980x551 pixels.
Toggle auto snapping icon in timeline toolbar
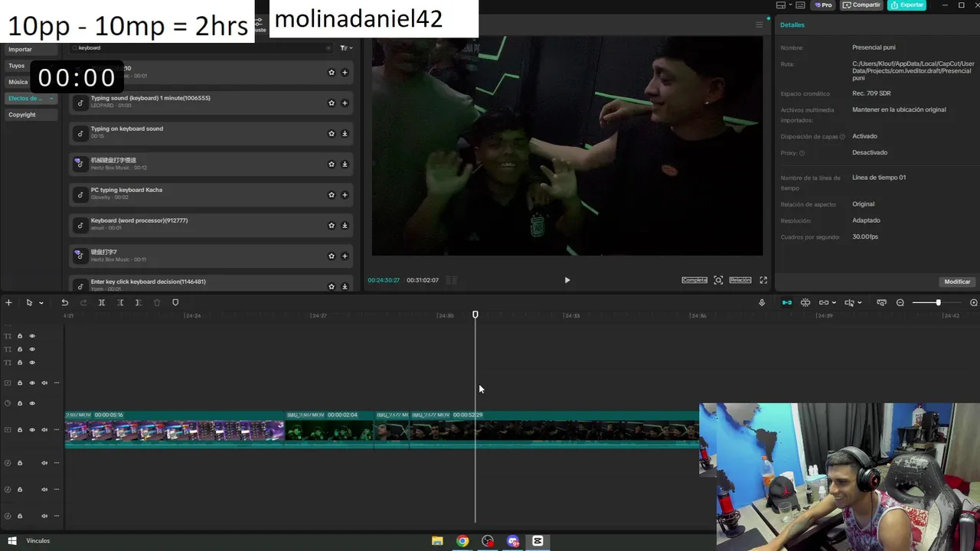coord(805,302)
